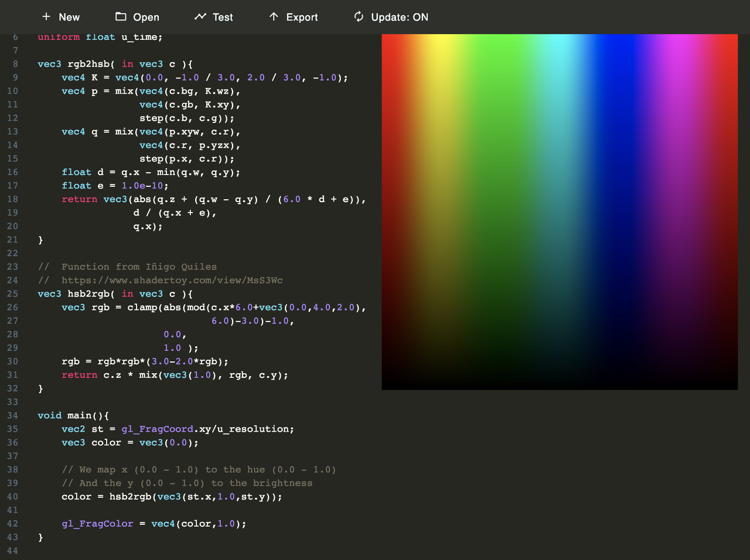Click line number 34 in gutter

point(12,415)
